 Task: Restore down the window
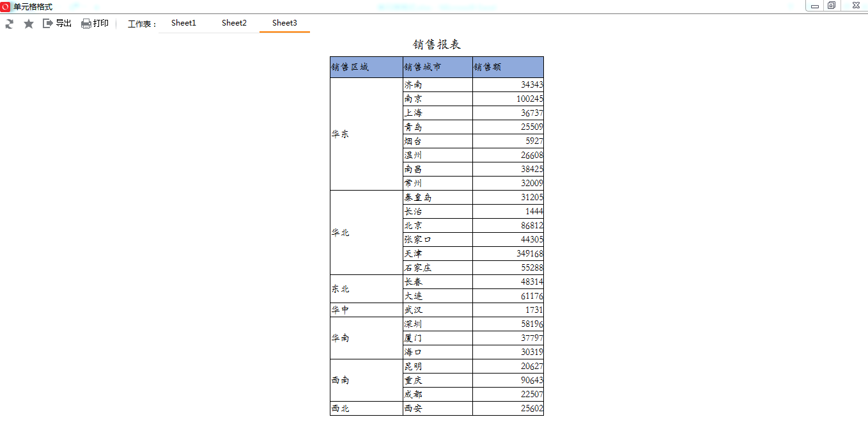click(832, 6)
